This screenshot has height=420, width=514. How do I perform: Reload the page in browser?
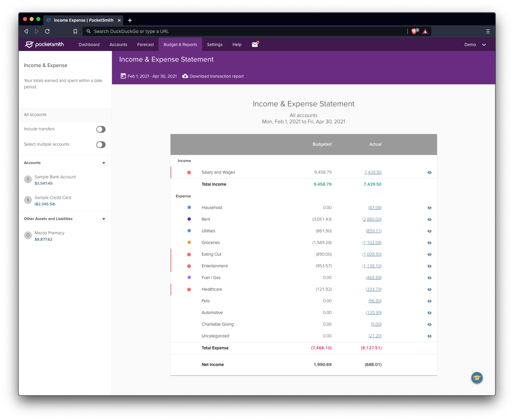point(47,31)
